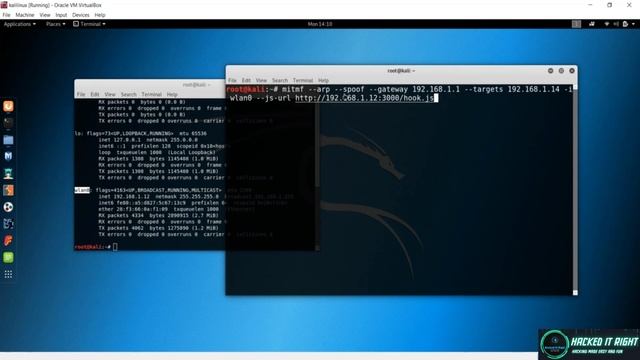Open Search menu in background terminal
Viewport: 640px width, 360px height.
click(129, 94)
